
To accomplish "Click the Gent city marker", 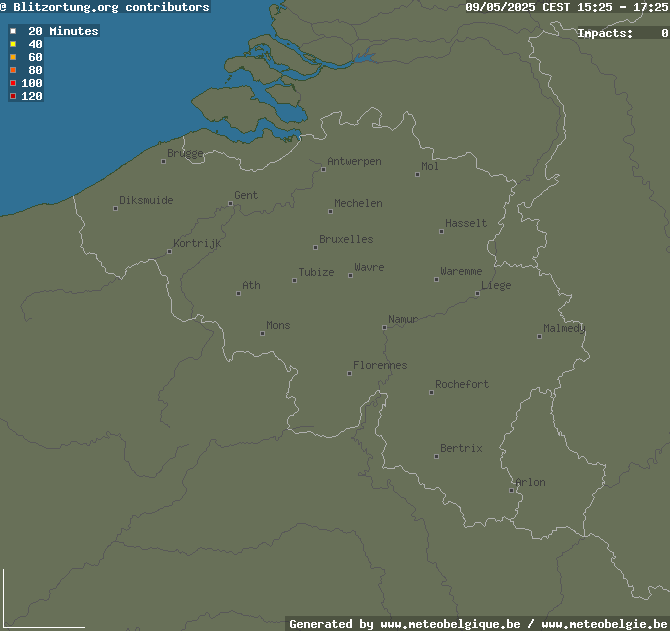I will 231,204.
